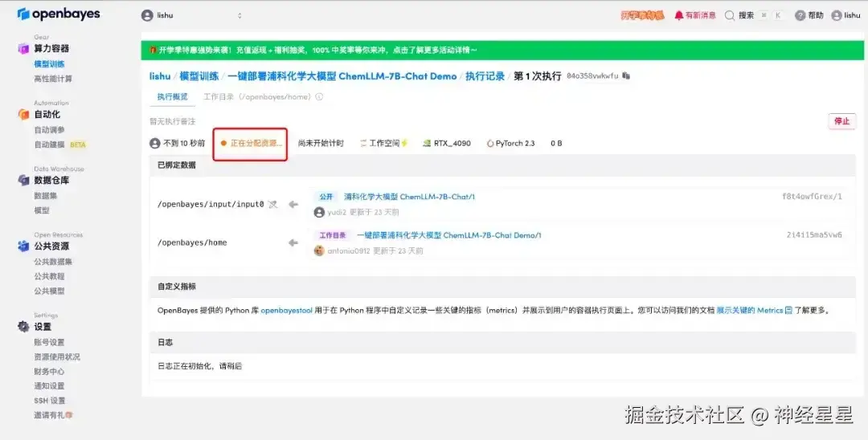Click the 工作空间 icon
This screenshot has height=440, width=868.
tap(363, 143)
